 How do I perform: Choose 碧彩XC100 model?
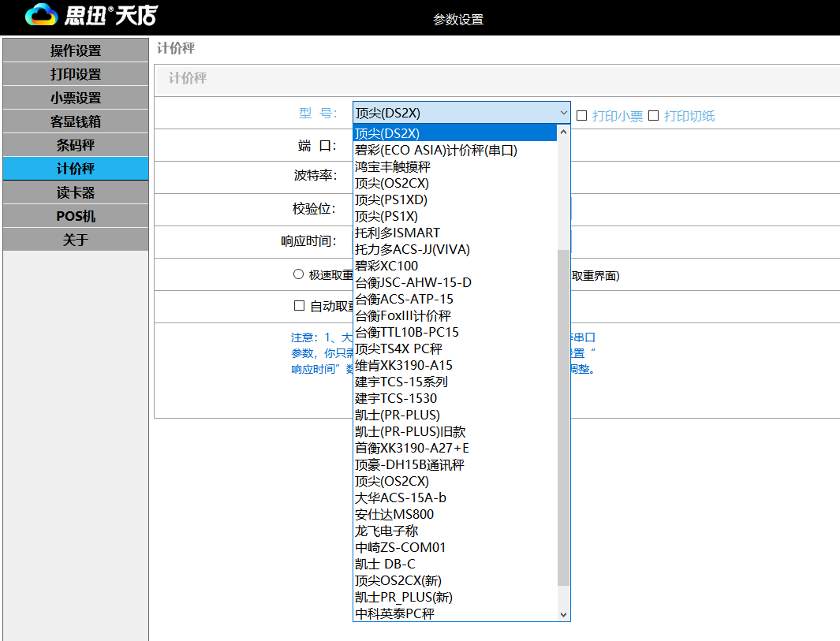455,266
